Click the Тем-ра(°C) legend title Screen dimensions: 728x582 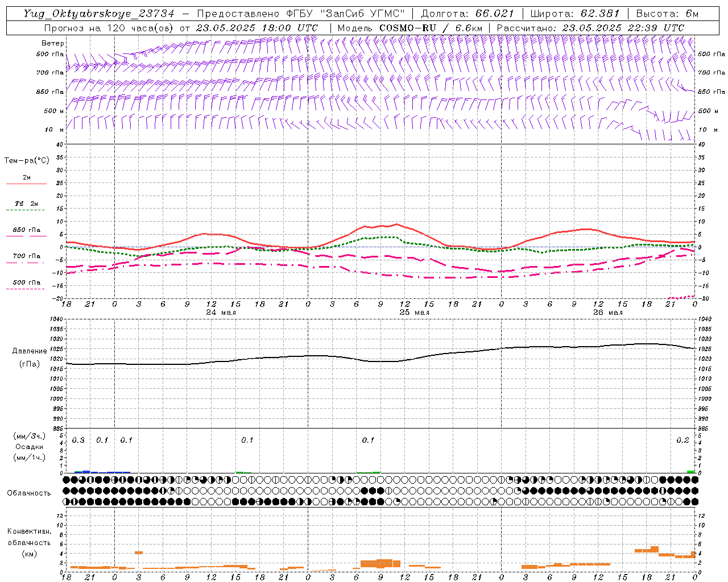(x=27, y=161)
